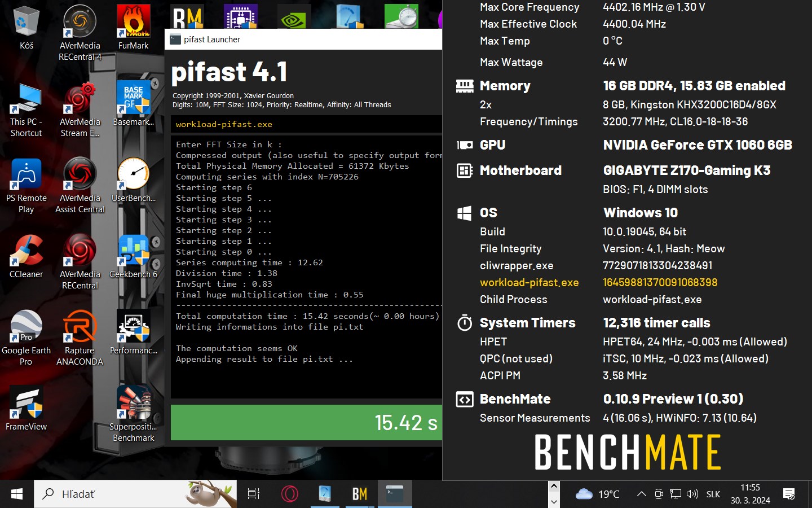Viewport: 812px width, 508px height.
Task: Open the notification center icon
Action: [x=789, y=494]
